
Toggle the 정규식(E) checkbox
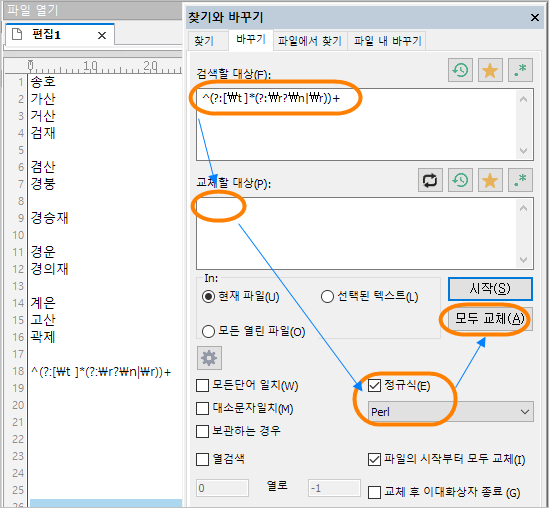pyautogui.click(x=374, y=385)
